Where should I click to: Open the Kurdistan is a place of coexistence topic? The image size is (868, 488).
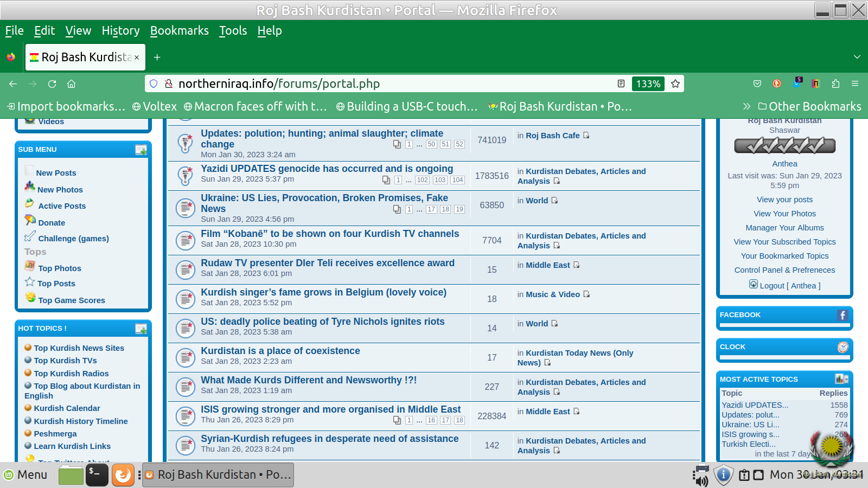point(280,351)
